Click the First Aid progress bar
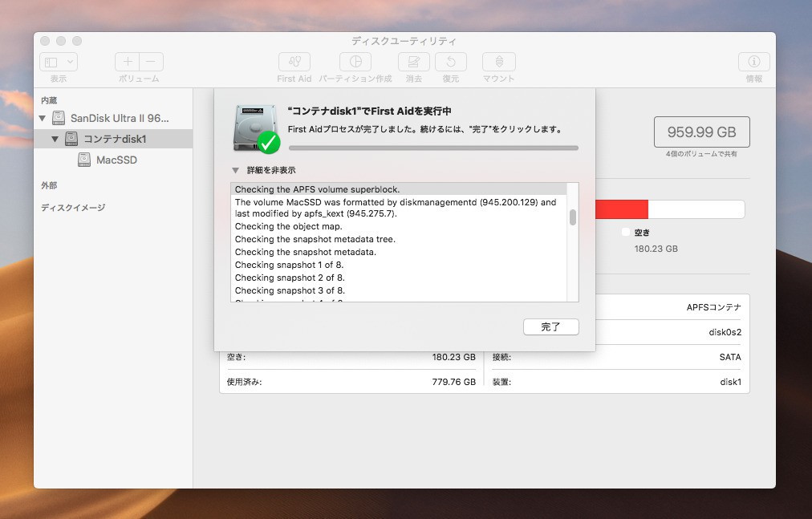The height and width of the screenshot is (519, 812). click(433, 148)
